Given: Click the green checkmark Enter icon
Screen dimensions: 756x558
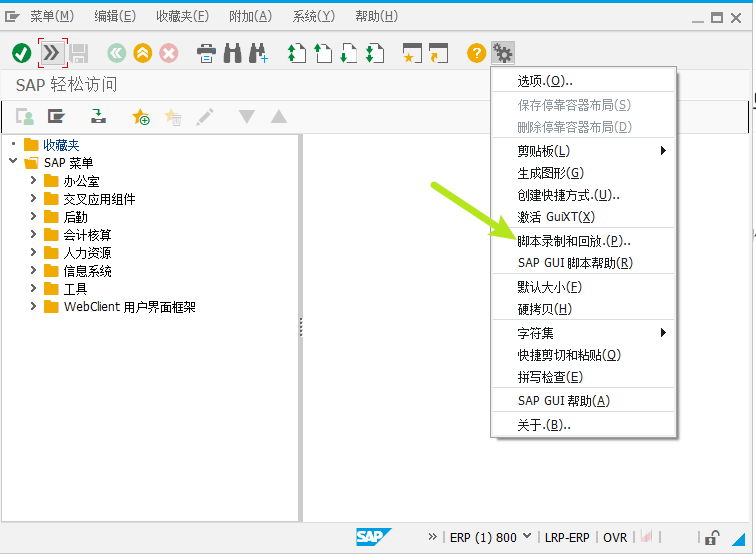Looking at the screenshot, I should click(x=22, y=53).
